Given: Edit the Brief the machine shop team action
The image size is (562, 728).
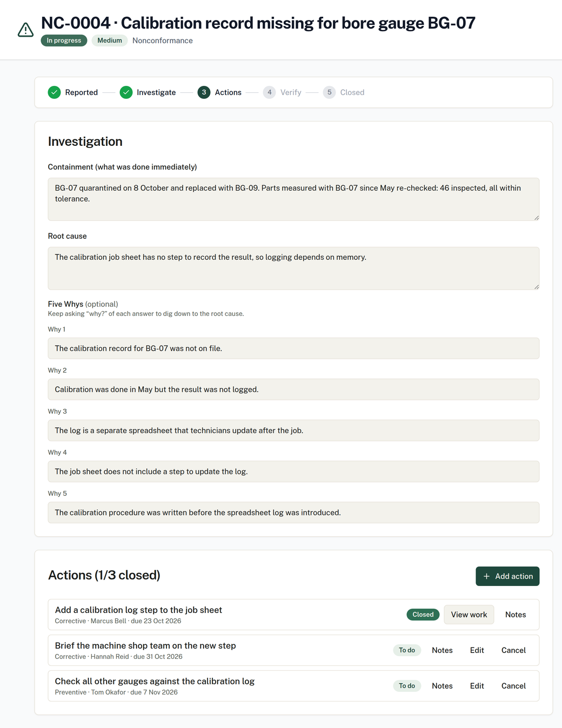Looking at the screenshot, I should (477, 650).
